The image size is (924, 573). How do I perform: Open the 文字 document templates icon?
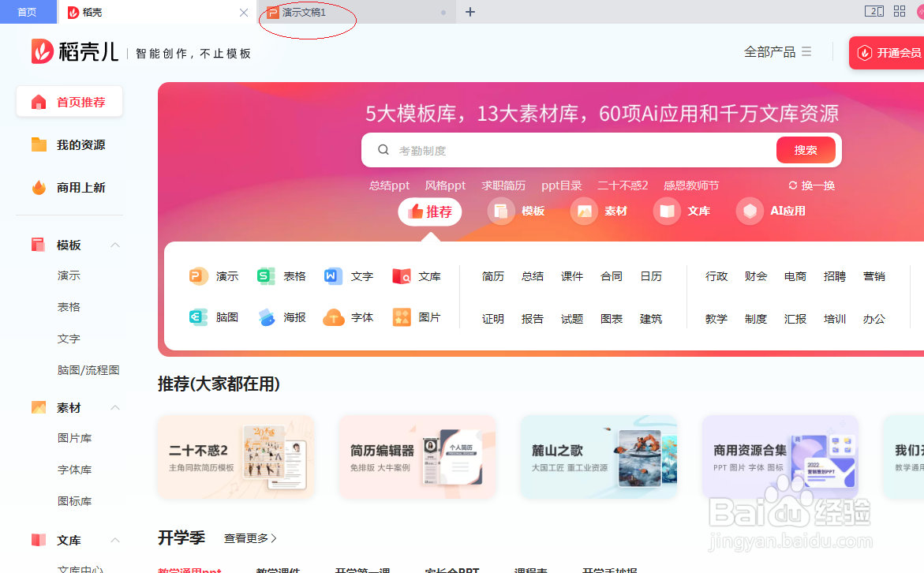[332, 276]
